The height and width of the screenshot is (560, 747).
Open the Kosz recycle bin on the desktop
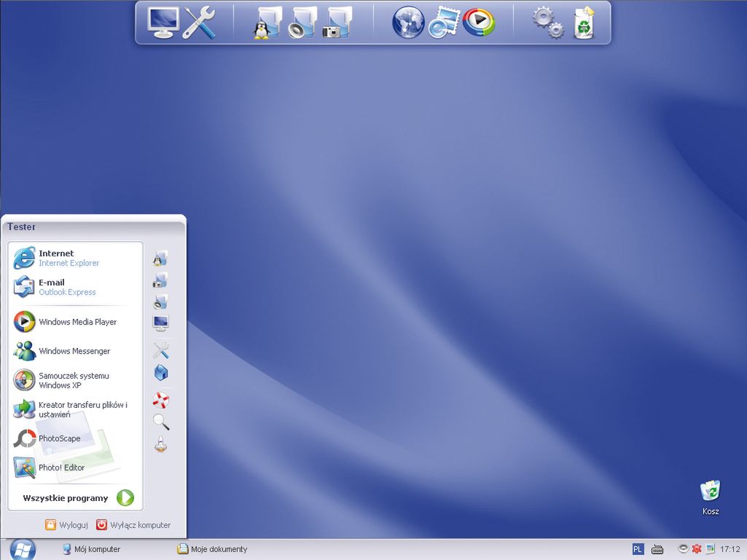[711, 497]
